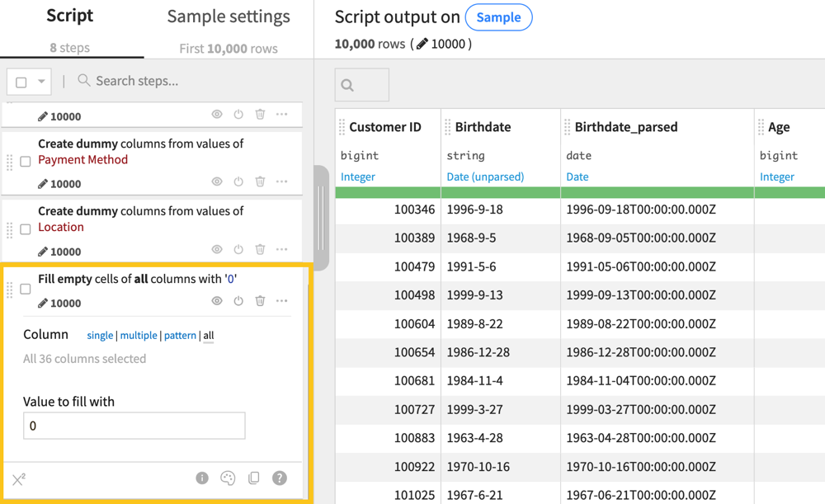The width and height of the screenshot is (825, 504).
Task: Switch to the Sample settings tab
Action: [229, 17]
